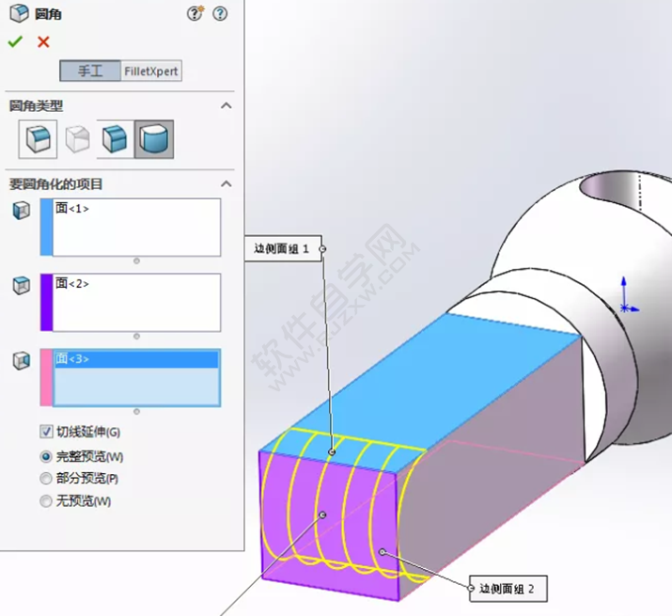This screenshot has height=616, width=672.
Task: Select variable size fillet type icon
Action: pyautogui.click(x=77, y=139)
